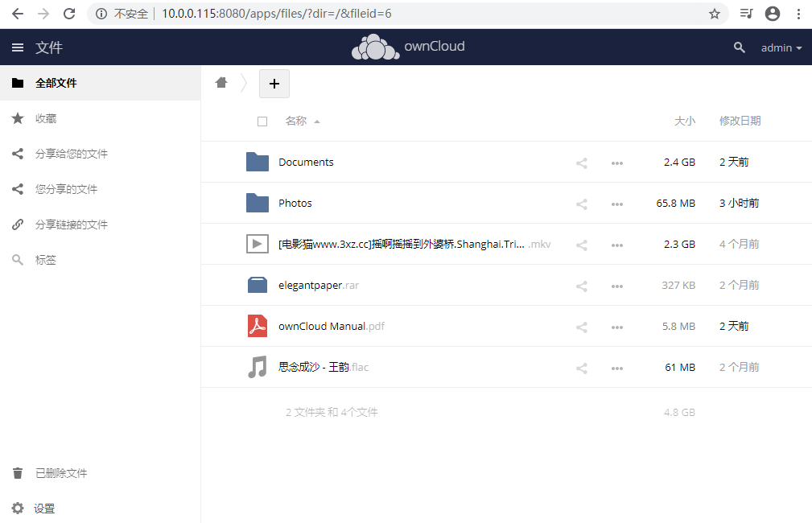Click the 61 MB size cell

click(x=680, y=367)
